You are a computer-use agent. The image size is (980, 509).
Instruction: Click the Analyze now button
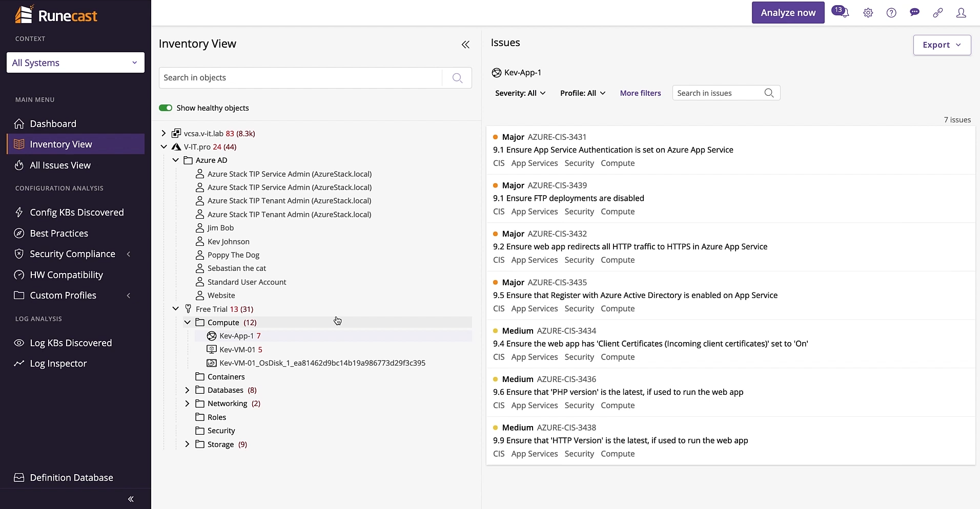[x=788, y=13]
